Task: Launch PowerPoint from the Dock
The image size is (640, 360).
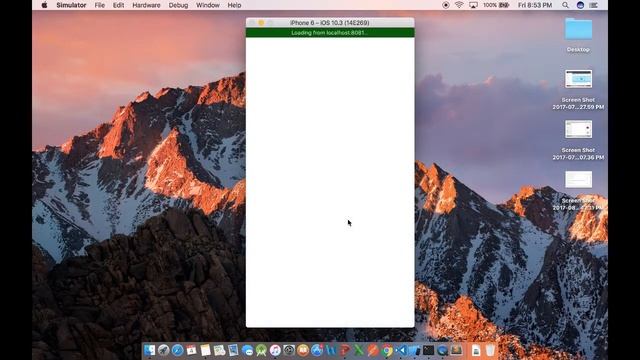Action: pos(345,350)
